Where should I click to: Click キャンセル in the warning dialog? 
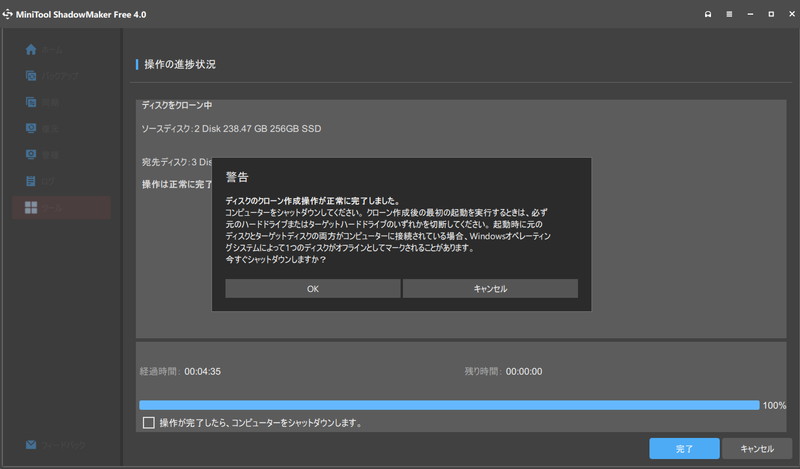click(x=490, y=288)
